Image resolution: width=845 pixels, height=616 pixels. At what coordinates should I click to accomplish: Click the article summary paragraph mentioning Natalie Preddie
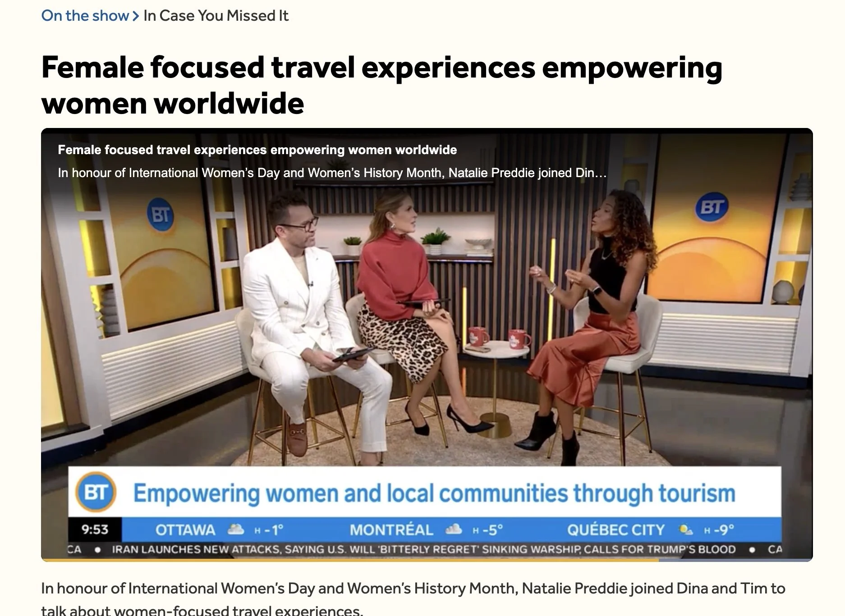[413, 599]
